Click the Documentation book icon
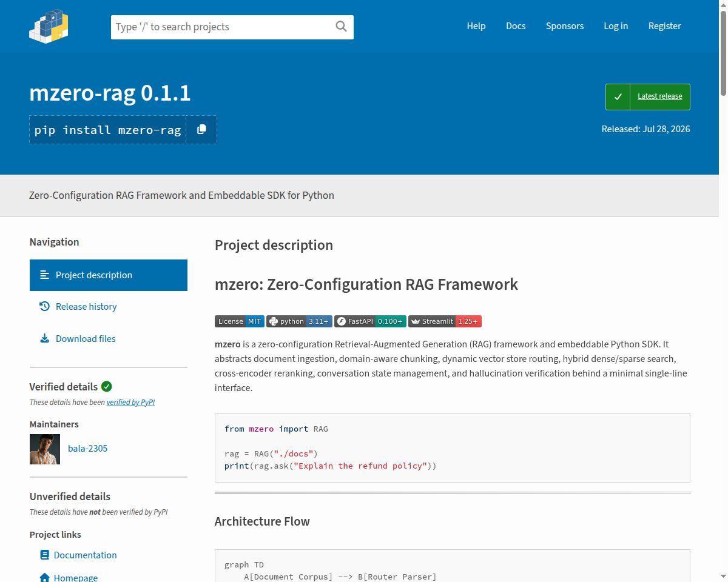This screenshot has height=582, width=728. [x=44, y=555]
